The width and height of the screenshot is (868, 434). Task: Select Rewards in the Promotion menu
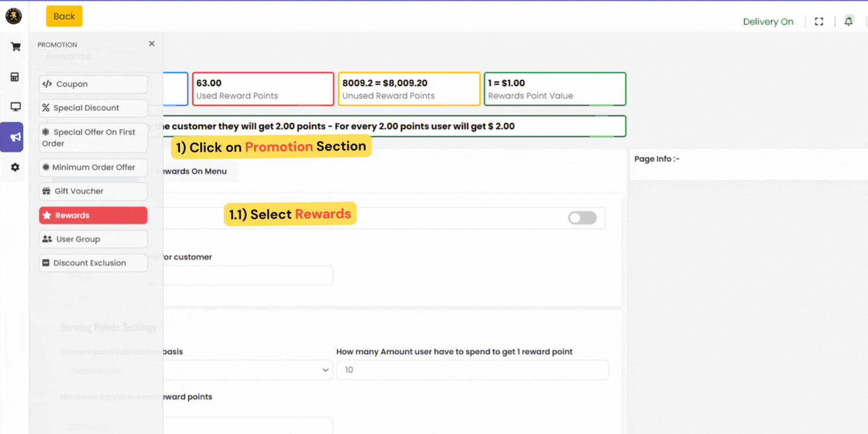(93, 215)
